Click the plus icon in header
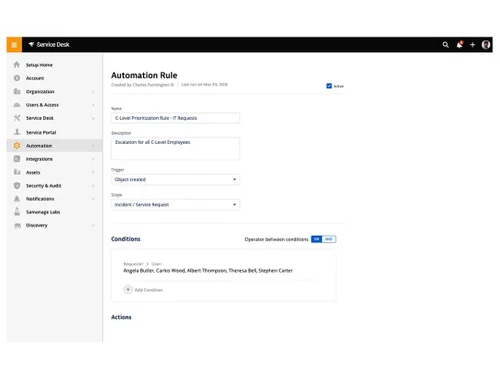Image resolution: width=500 pixels, height=375 pixels. [472, 45]
